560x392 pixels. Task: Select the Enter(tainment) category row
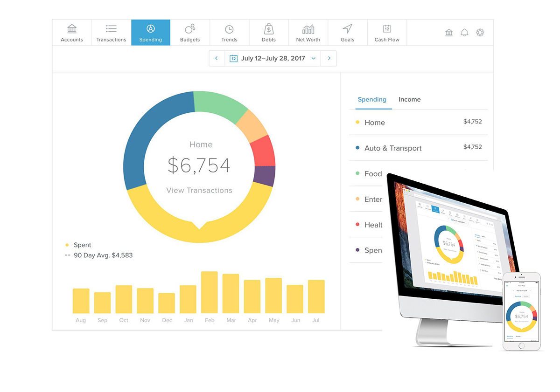pos(366,199)
